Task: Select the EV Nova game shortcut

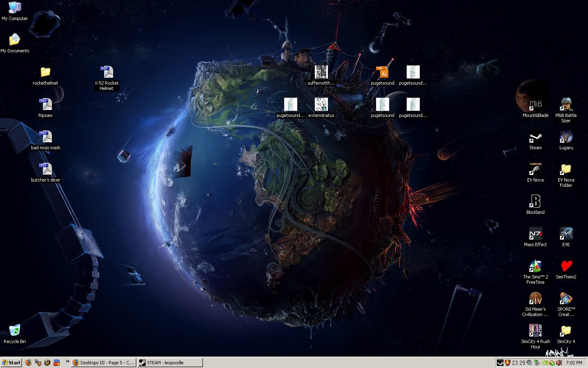Action: [x=535, y=173]
